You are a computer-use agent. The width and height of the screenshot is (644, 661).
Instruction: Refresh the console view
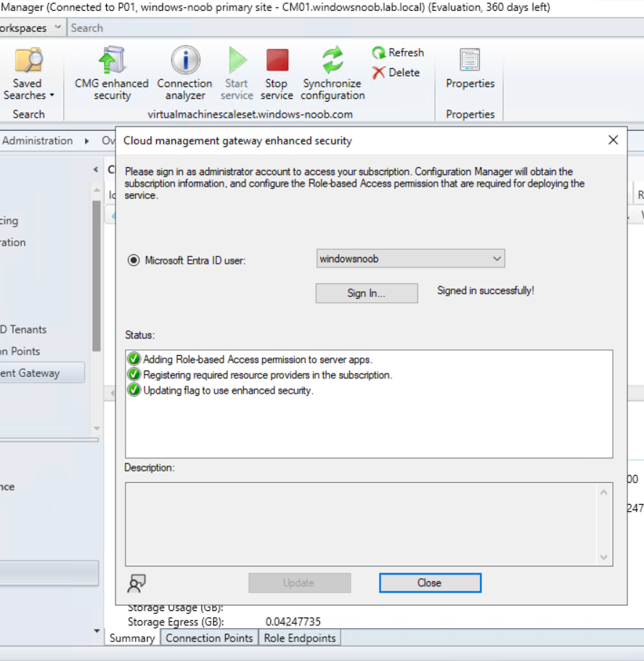click(399, 53)
